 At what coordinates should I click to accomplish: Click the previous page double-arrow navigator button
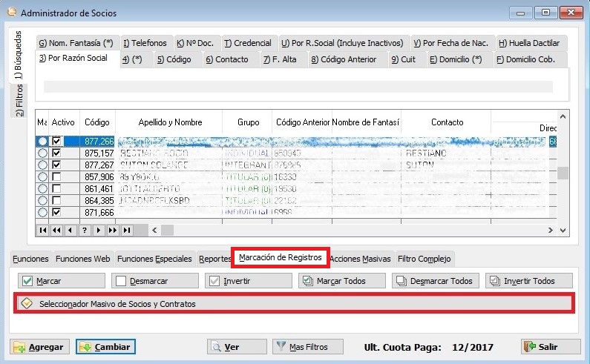tap(56, 231)
